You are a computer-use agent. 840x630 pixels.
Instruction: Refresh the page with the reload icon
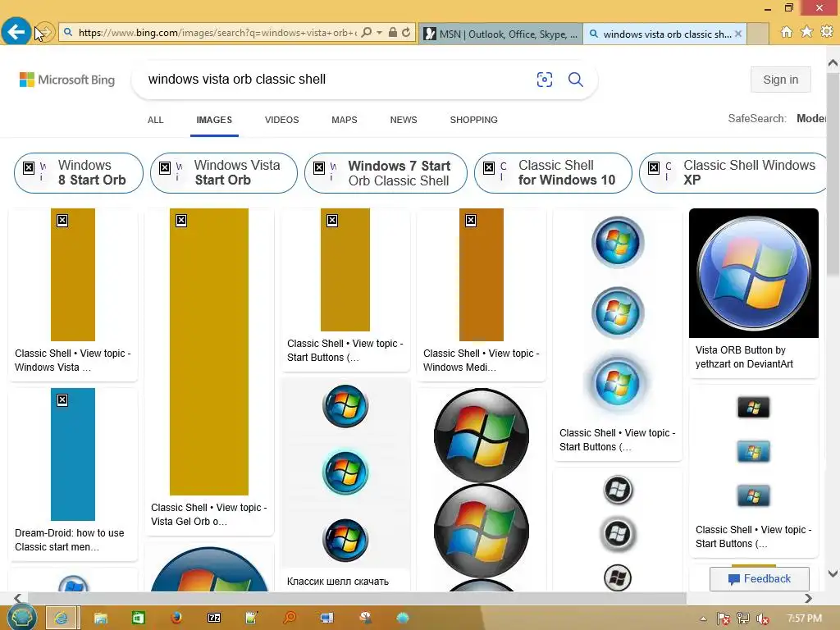tap(407, 33)
